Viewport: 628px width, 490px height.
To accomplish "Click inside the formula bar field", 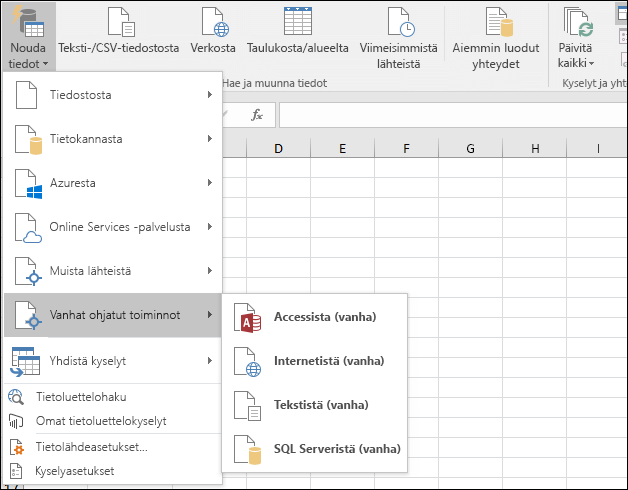I will click(453, 115).
